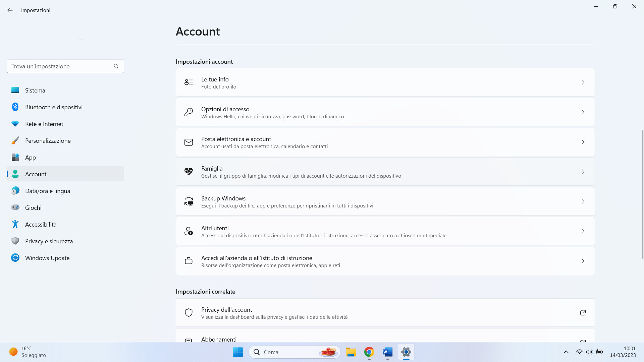Expand Le tue info with its chevron

583,82
